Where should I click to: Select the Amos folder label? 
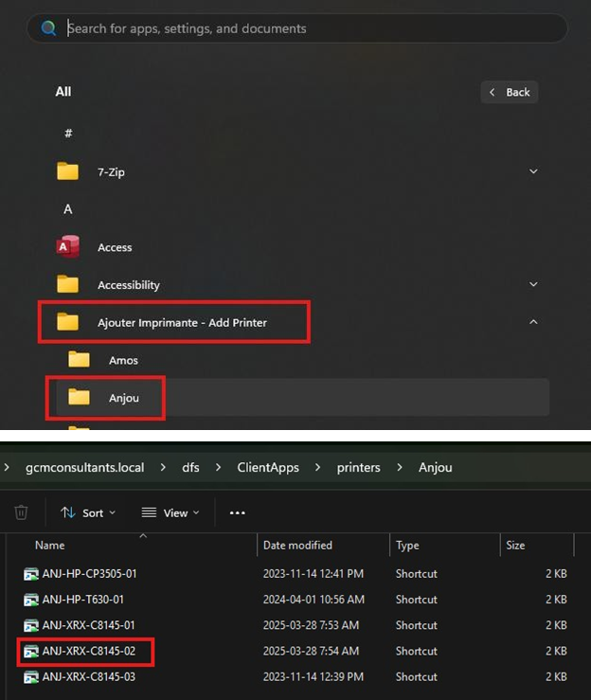[x=123, y=360]
